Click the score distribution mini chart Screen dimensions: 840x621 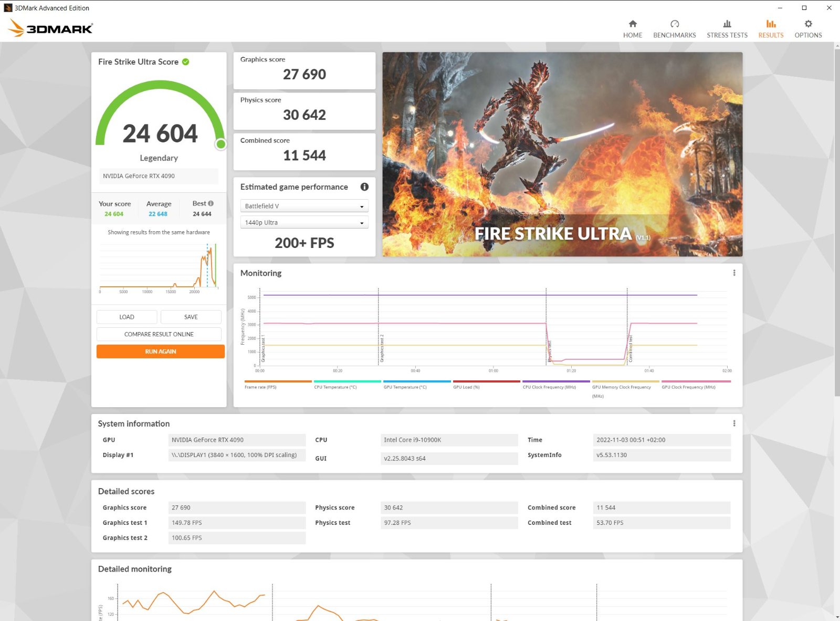coord(159,267)
